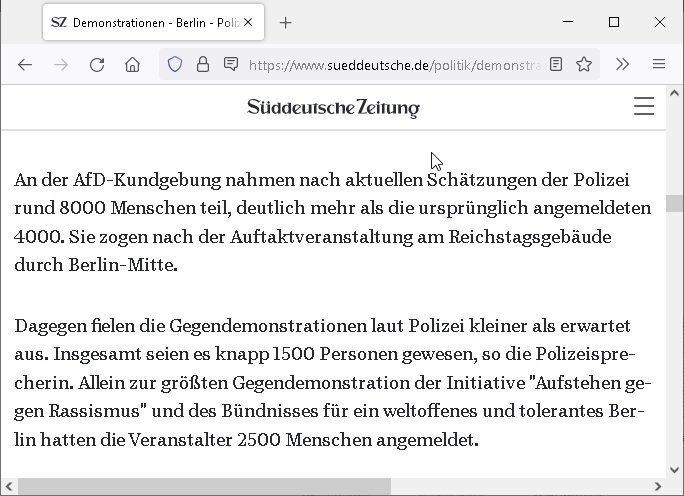Minimize the browser window
684x496 pixels.
(x=568, y=22)
